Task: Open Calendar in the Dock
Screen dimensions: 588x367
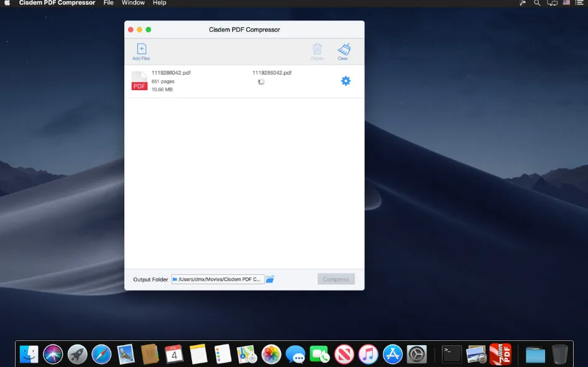Action: (x=174, y=354)
